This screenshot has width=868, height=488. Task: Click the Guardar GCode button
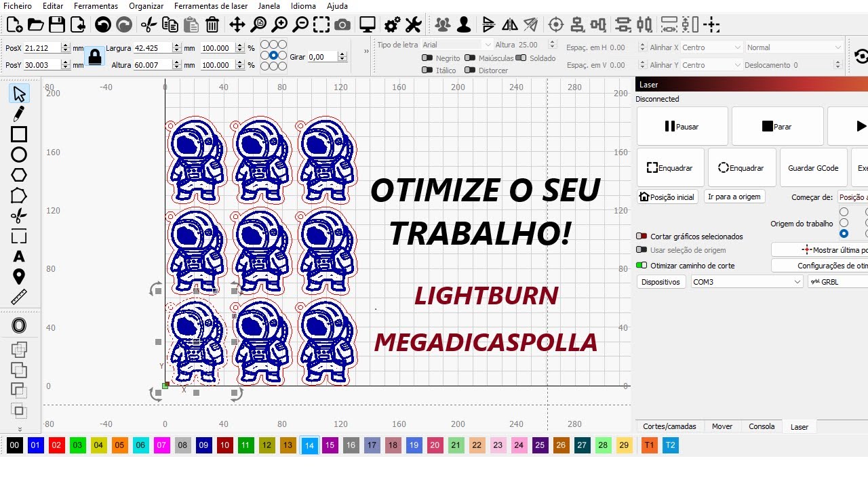pos(813,168)
